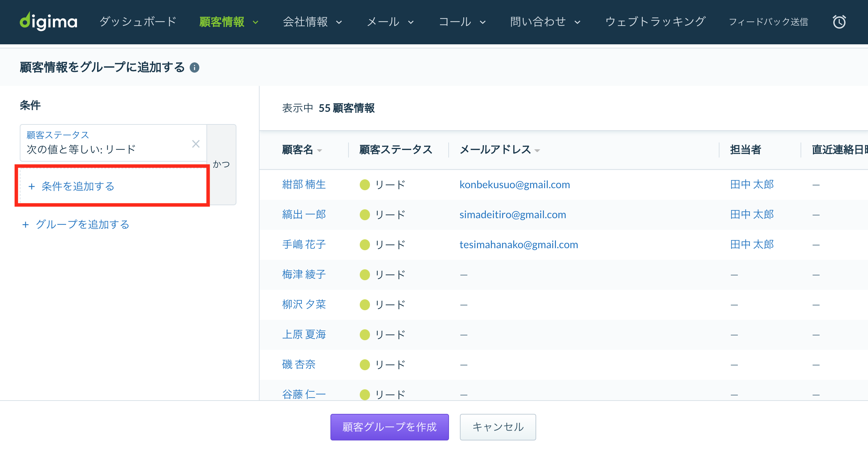
Task: Click 顧客グループを作成 button
Action: click(x=389, y=427)
